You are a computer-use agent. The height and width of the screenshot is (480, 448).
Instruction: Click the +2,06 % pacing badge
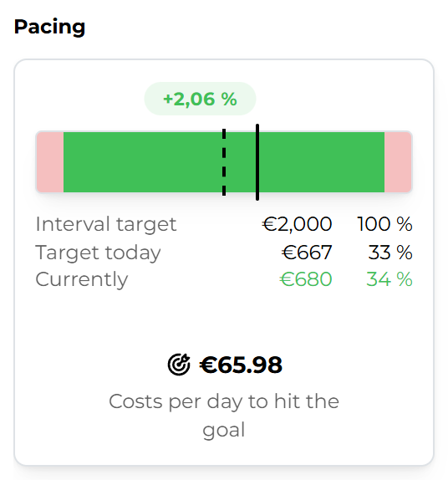200,99
